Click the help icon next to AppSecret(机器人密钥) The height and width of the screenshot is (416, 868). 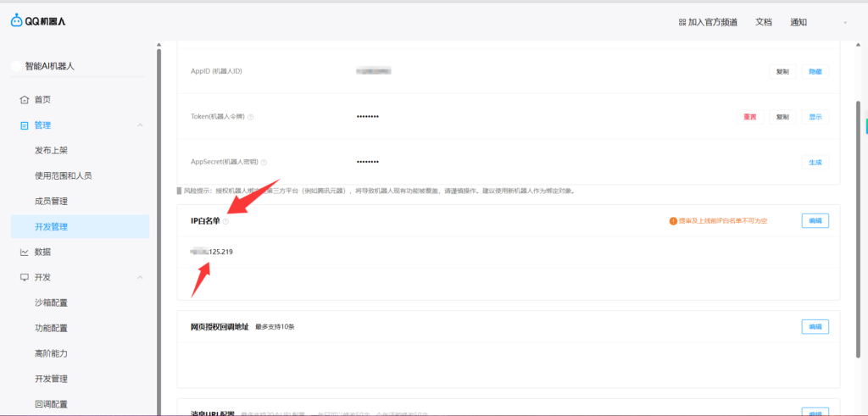pos(264,163)
